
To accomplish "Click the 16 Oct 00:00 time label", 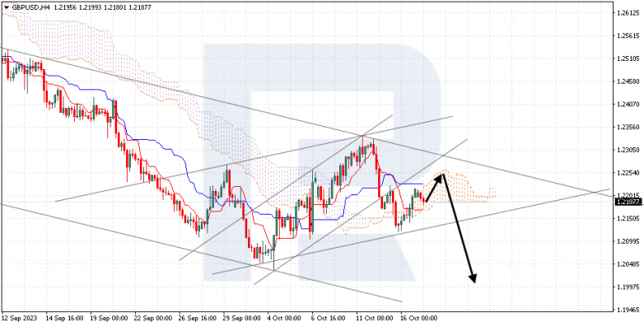I will pyautogui.click(x=418, y=319).
